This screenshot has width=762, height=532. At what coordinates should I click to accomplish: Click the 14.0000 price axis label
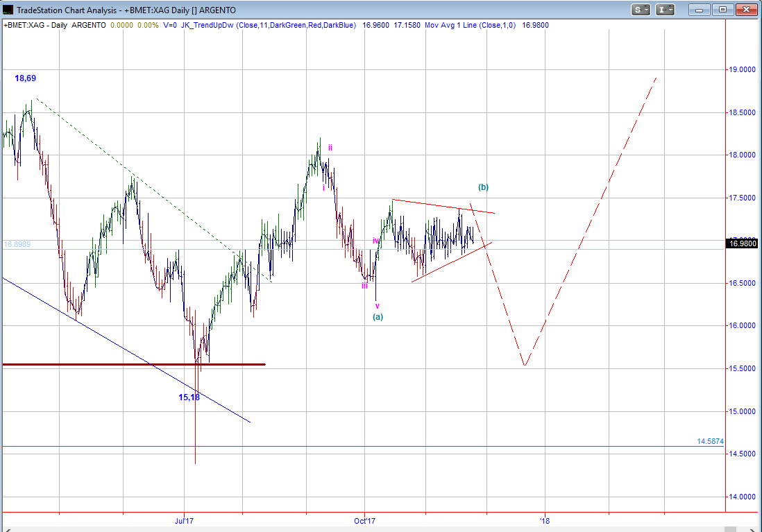pos(742,497)
